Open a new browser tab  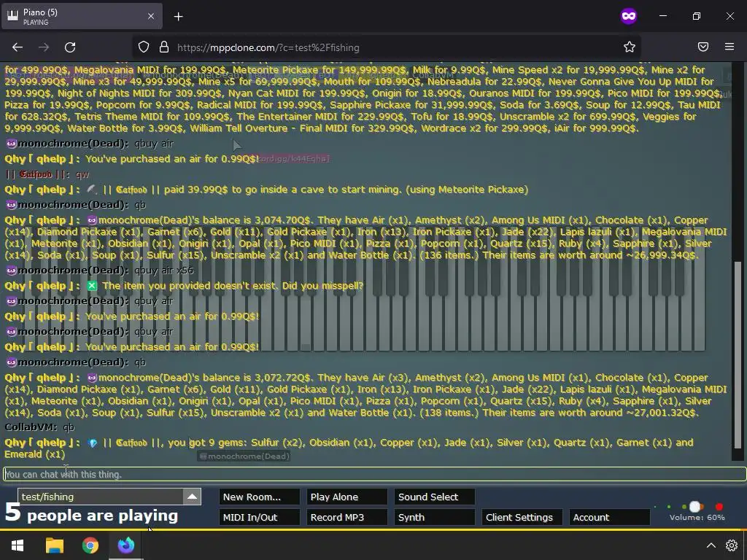[x=178, y=17]
